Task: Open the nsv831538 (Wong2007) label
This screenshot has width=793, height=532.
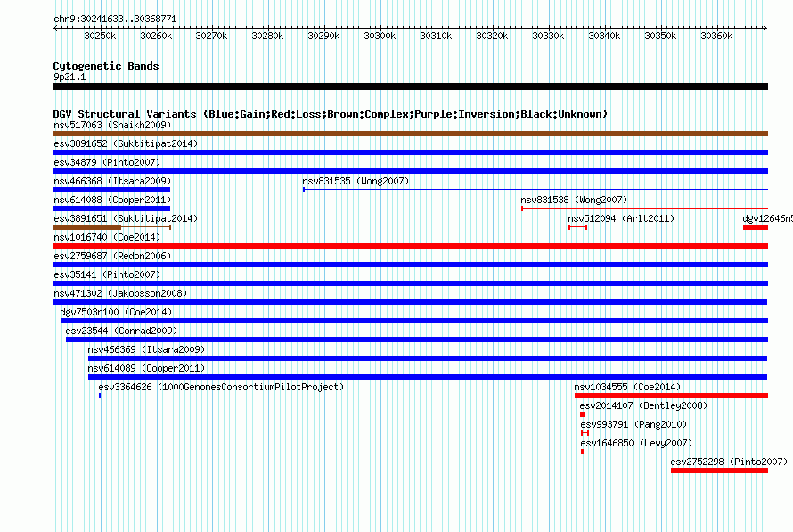Action: pos(574,200)
